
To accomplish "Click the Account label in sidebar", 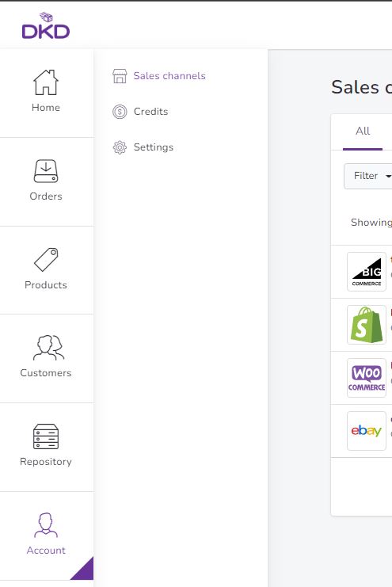I will 46,551.
